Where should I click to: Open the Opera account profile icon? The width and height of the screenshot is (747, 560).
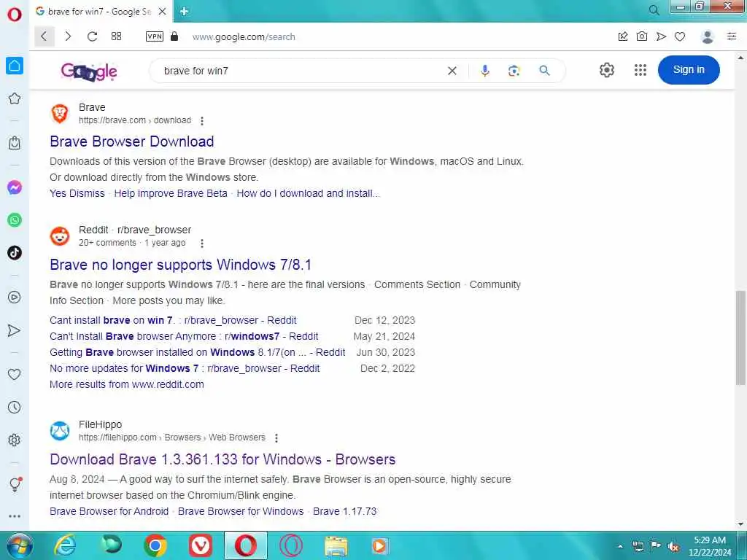(708, 36)
